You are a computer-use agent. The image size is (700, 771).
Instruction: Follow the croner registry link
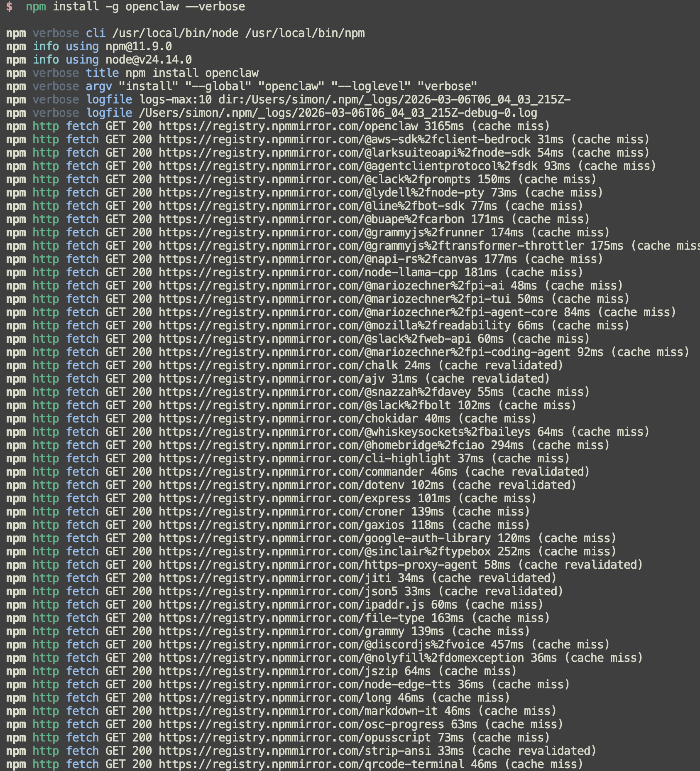pyautogui.click(x=281, y=512)
